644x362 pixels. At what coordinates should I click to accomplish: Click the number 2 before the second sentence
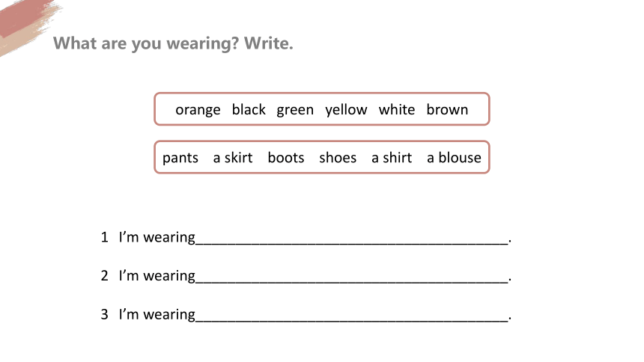click(x=104, y=276)
